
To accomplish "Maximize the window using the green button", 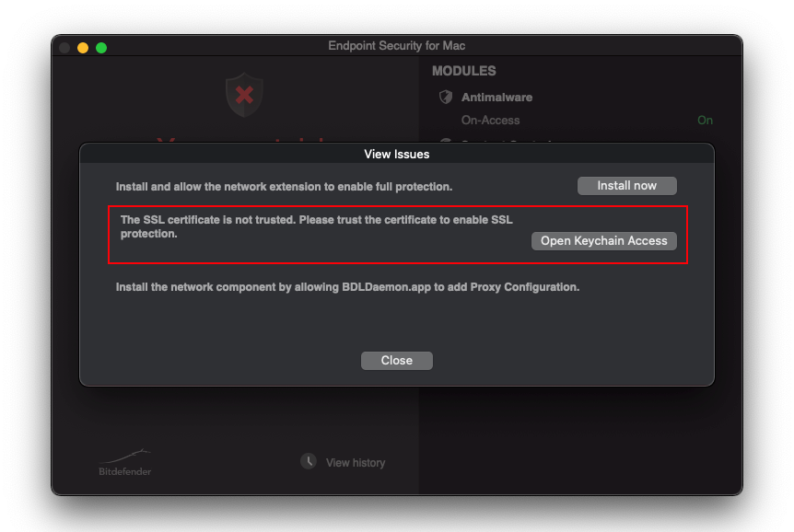I will coord(101,47).
